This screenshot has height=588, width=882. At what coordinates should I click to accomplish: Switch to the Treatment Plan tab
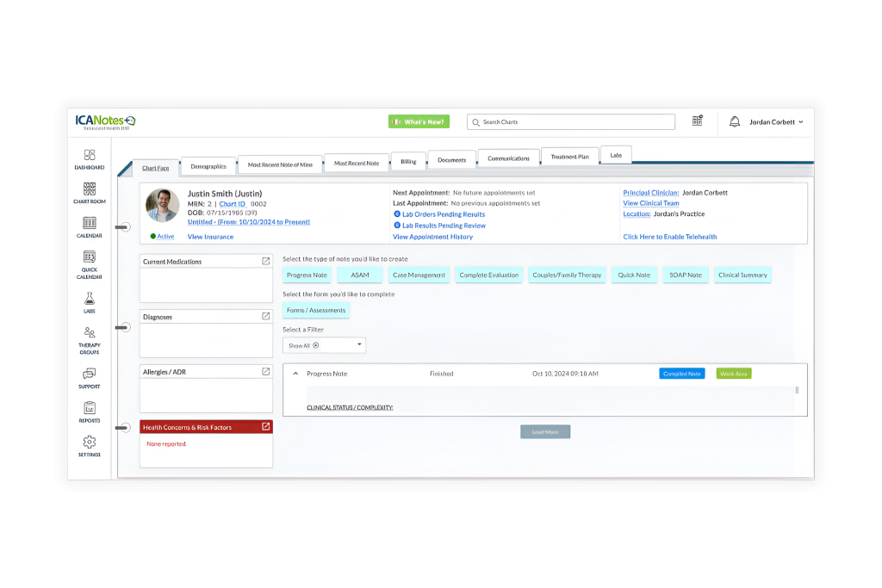pyautogui.click(x=569, y=158)
